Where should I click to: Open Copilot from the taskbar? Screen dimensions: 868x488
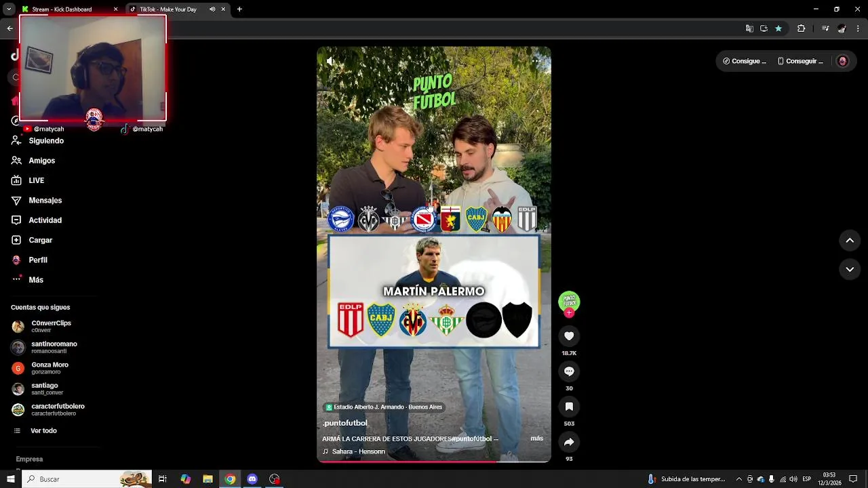[186, 479]
